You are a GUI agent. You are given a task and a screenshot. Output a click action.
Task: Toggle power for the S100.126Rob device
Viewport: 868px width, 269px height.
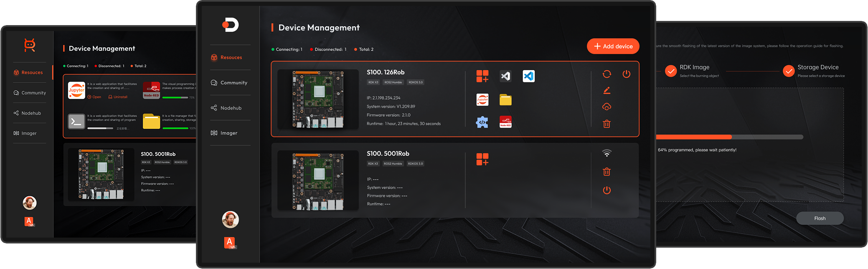[x=626, y=74]
